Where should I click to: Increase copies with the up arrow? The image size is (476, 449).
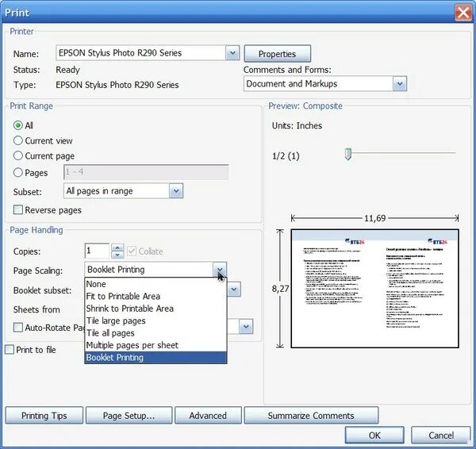[117, 248]
